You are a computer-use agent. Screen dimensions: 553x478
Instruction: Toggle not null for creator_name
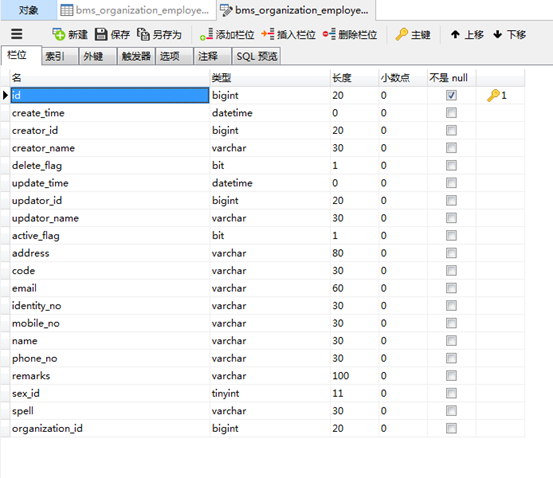pyautogui.click(x=451, y=148)
